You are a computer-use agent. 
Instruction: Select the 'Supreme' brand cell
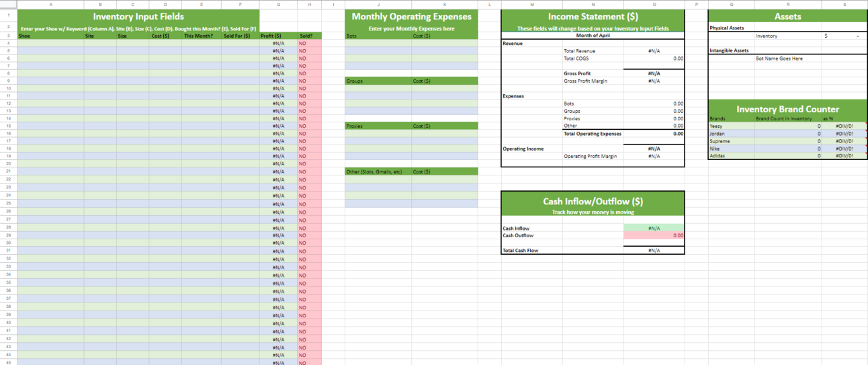click(732, 141)
